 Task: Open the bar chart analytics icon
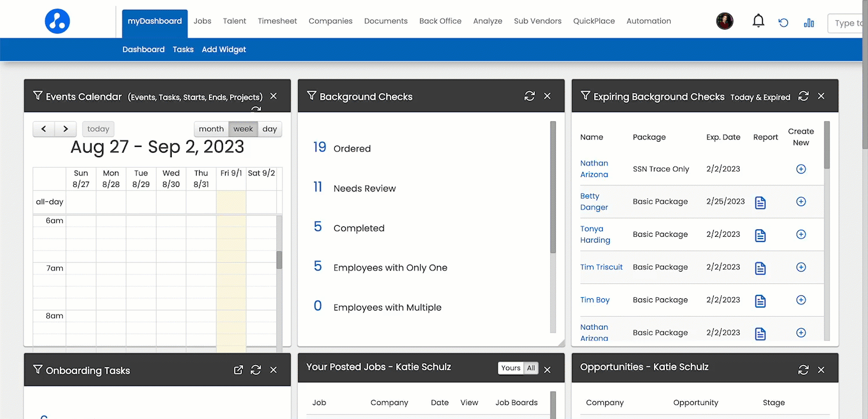809,23
